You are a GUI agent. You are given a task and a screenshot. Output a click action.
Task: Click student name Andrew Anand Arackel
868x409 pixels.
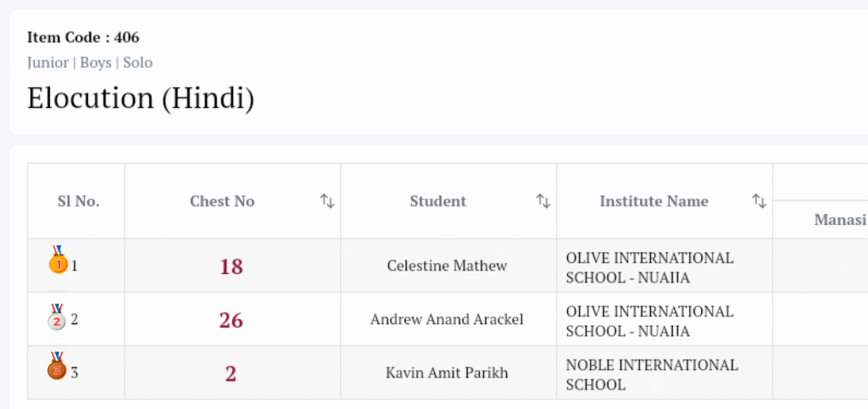447,320
